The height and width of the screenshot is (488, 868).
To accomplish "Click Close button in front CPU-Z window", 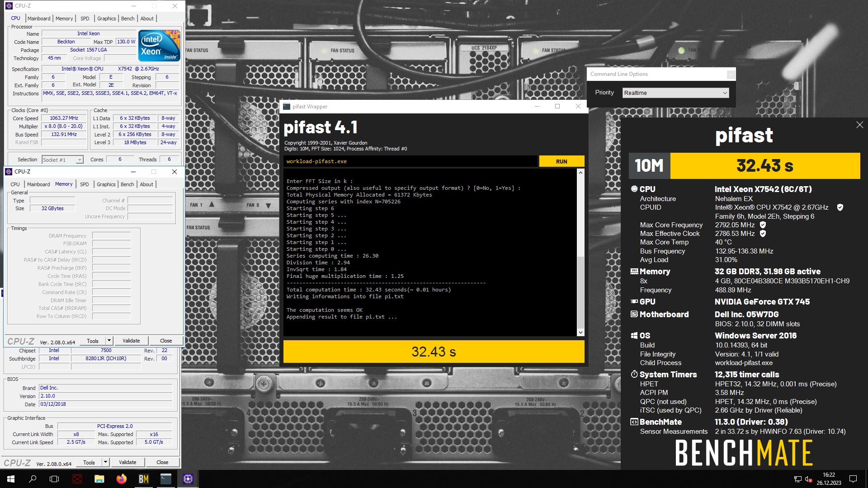I will pos(166,341).
